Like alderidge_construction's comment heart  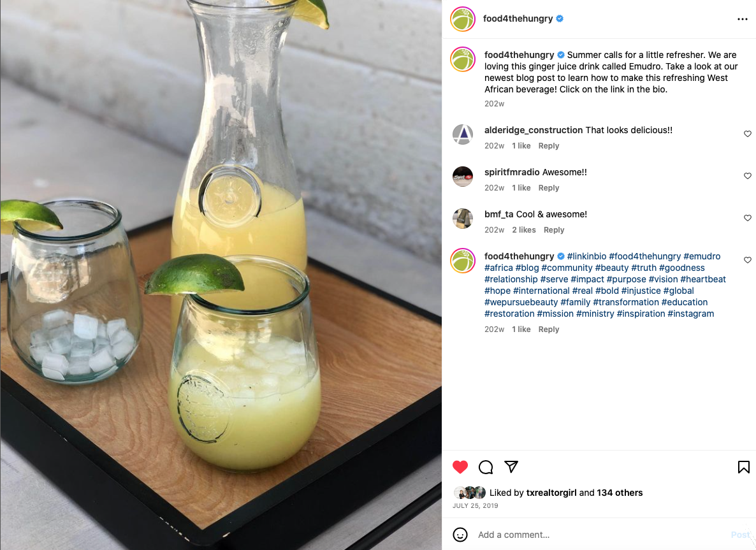(747, 134)
